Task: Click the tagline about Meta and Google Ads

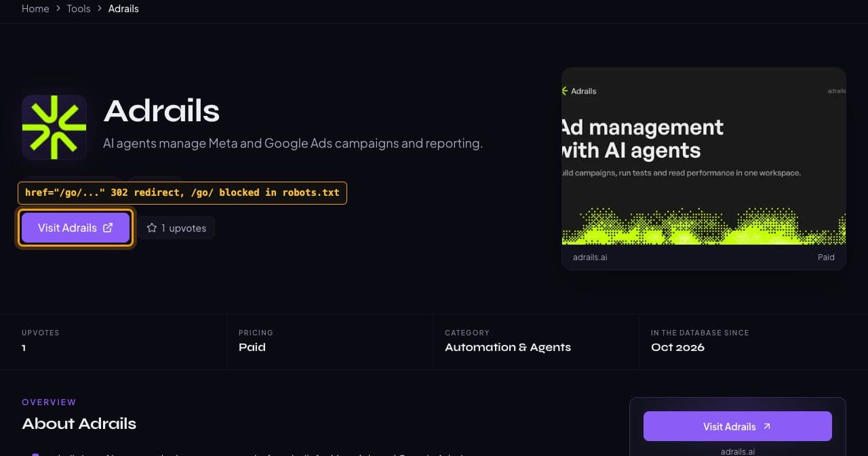Action: click(293, 144)
